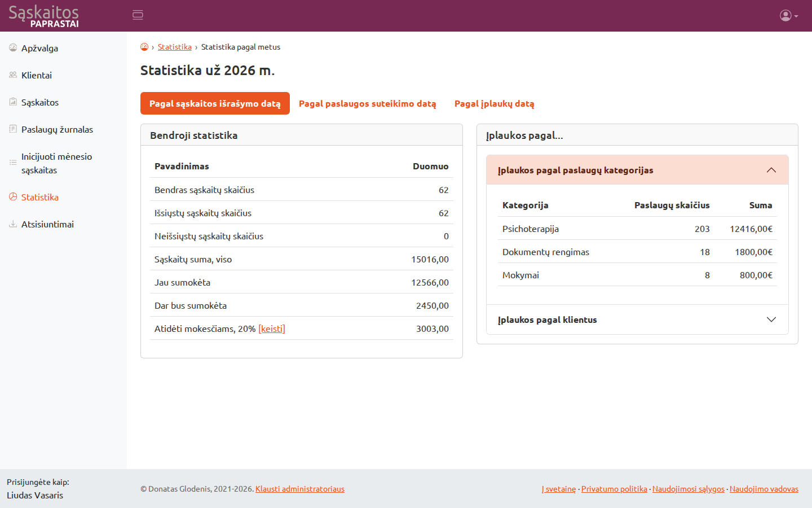Click the Sąskaitos Paprastai logo
The height and width of the screenshot is (508, 812).
coord(43,16)
